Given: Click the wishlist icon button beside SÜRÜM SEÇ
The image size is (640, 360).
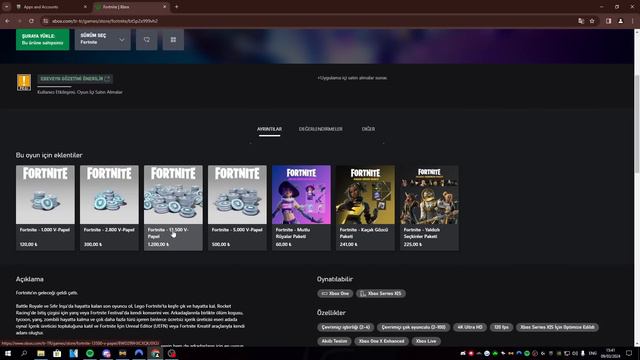Looking at the screenshot, I should click(147, 40).
